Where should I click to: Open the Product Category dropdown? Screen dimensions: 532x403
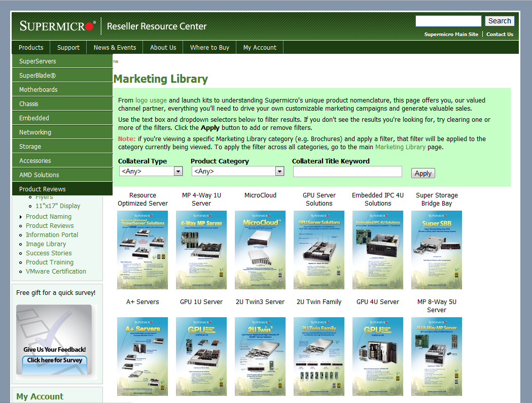coord(237,172)
